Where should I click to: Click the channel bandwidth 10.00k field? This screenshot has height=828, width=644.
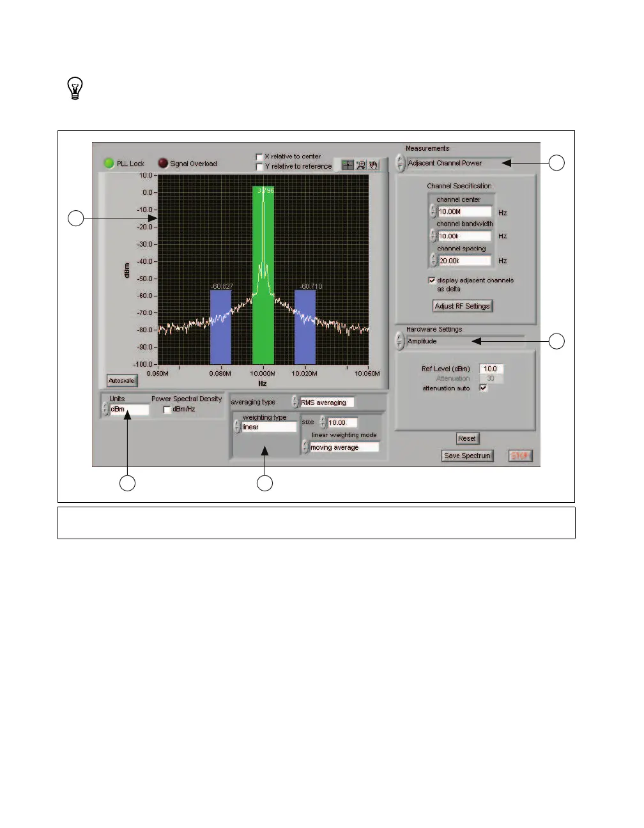pos(465,236)
